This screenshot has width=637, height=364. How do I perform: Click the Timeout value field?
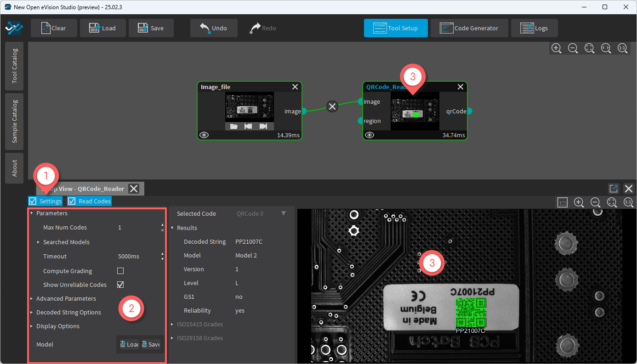(137, 256)
